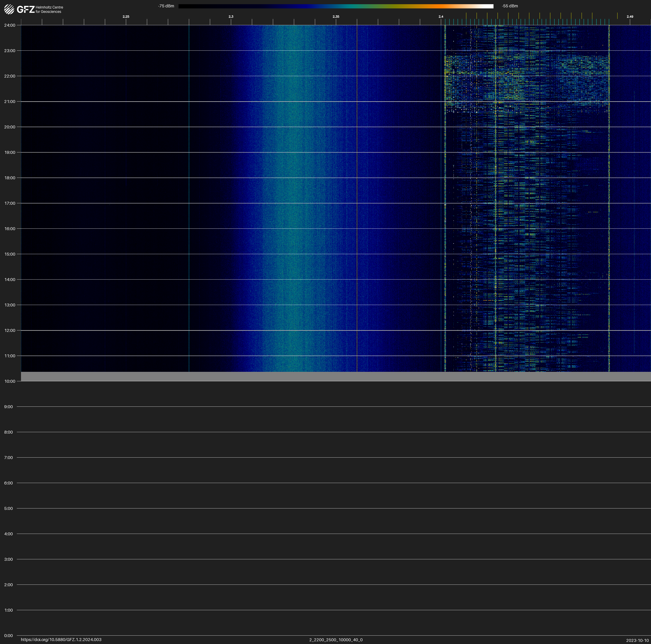
Task: Click the -75 dBm scale label
Action: [x=166, y=6]
